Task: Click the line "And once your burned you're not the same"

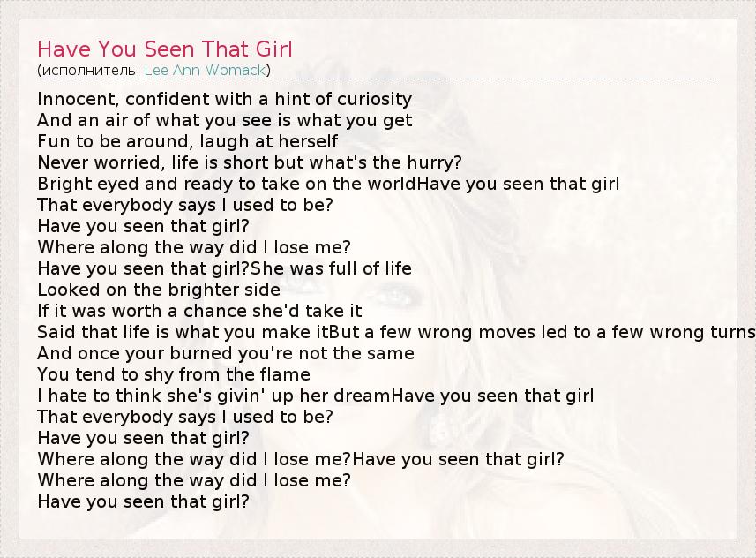Action: [225, 353]
